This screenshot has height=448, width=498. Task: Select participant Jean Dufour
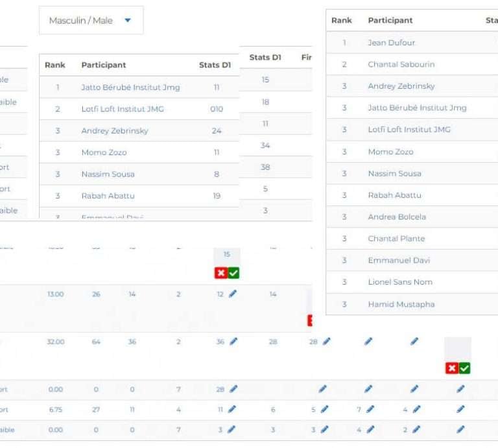click(x=391, y=43)
